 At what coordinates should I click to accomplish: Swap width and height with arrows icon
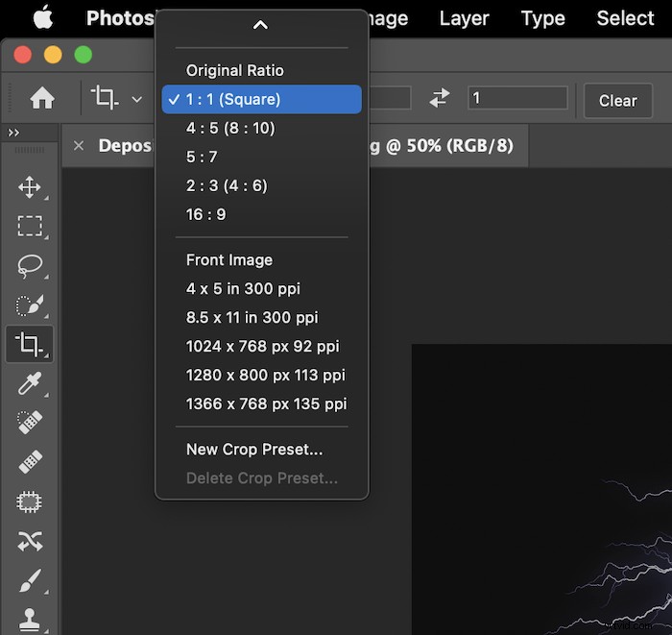440,98
